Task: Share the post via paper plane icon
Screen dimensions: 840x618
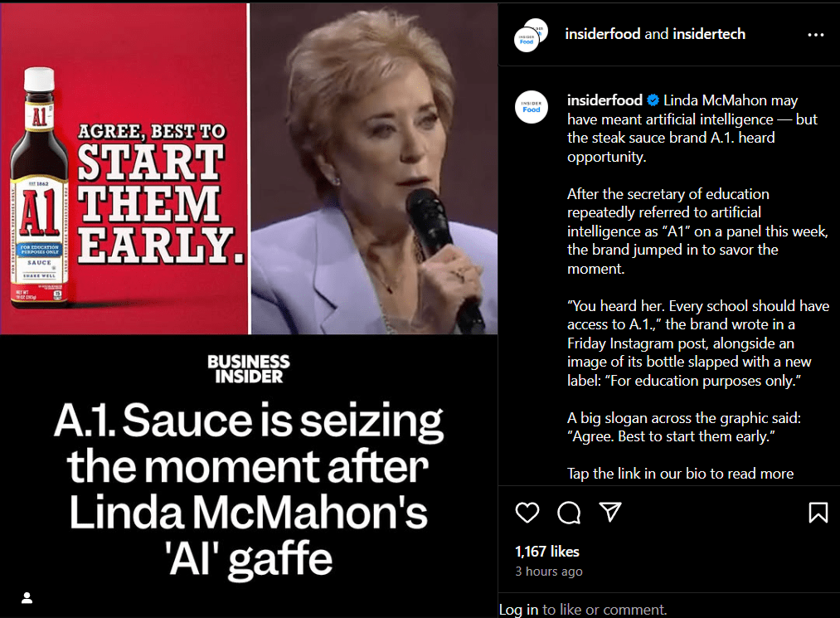Action: (x=610, y=513)
